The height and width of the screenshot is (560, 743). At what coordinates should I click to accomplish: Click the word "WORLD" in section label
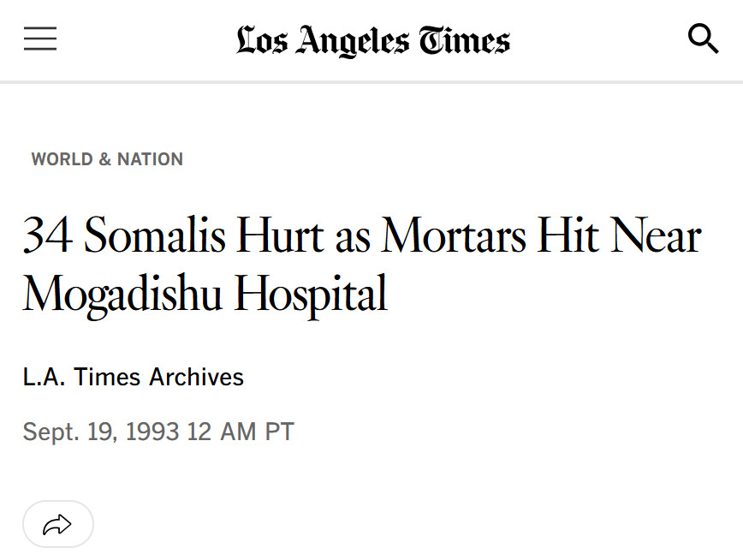point(62,159)
